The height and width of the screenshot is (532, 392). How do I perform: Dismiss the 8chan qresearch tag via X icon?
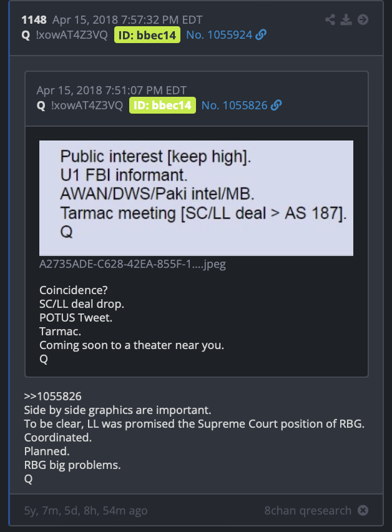[x=363, y=510]
